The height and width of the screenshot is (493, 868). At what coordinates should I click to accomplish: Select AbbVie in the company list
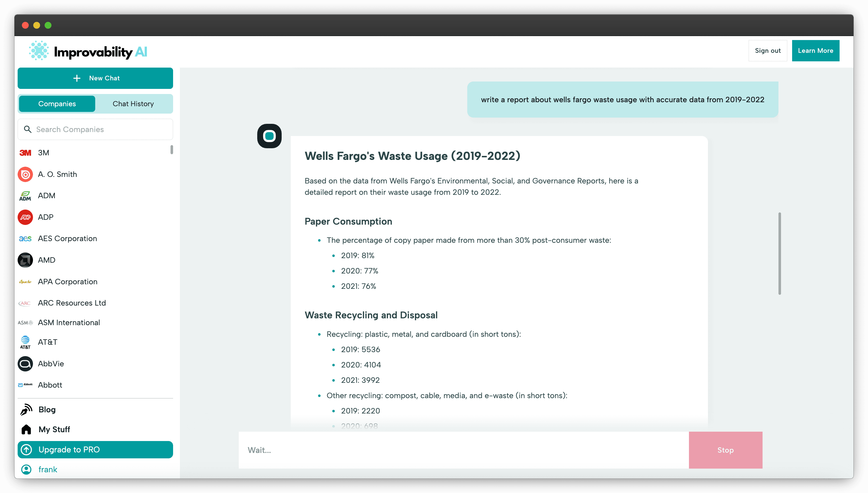pyautogui.click(x=51, y=364)
